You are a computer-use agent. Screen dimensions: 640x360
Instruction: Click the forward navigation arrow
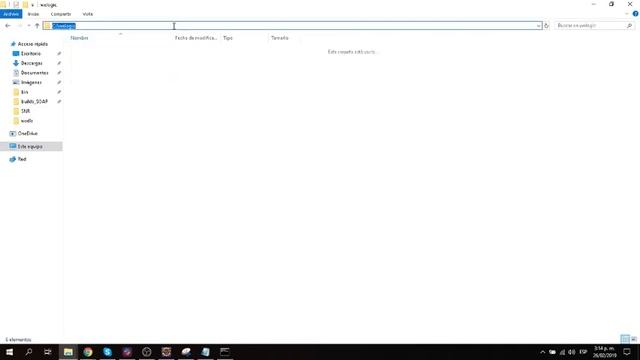click(x=19, y=26)
